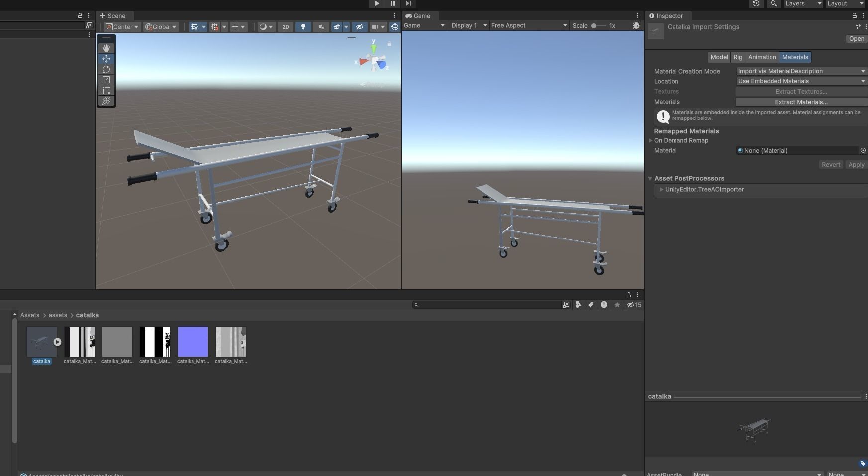Open material object picker circle
Viewport: 868px width, 476px height.
pos(863,150)
